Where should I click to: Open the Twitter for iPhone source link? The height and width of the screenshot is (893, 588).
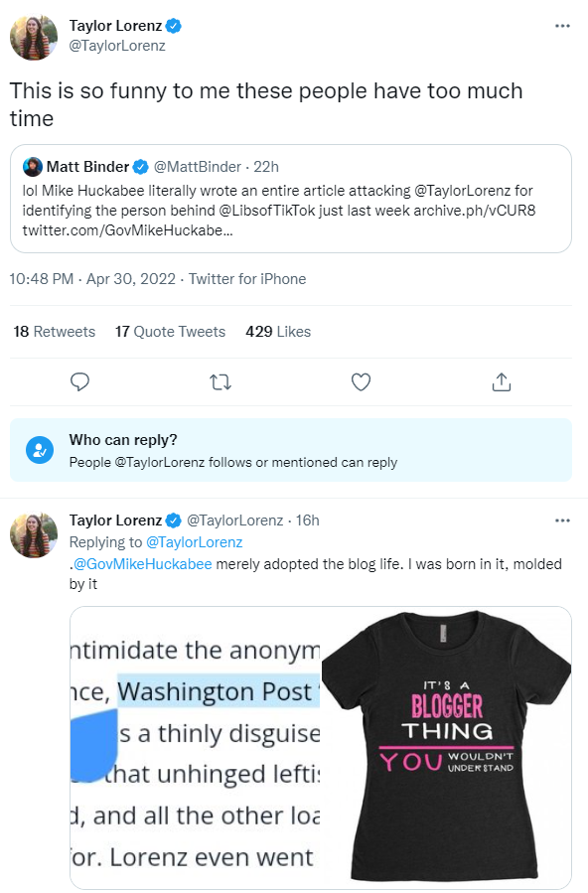(x=247, y=278)
